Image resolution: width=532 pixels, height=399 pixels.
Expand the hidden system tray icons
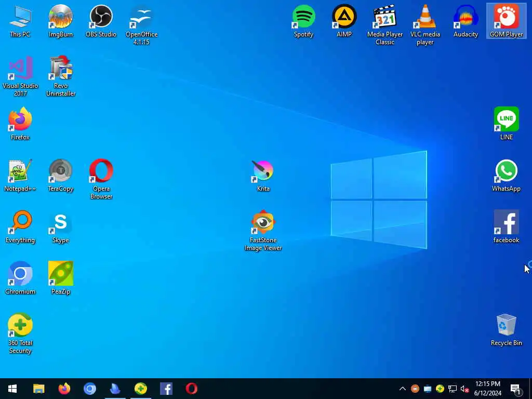pos(403,389)
